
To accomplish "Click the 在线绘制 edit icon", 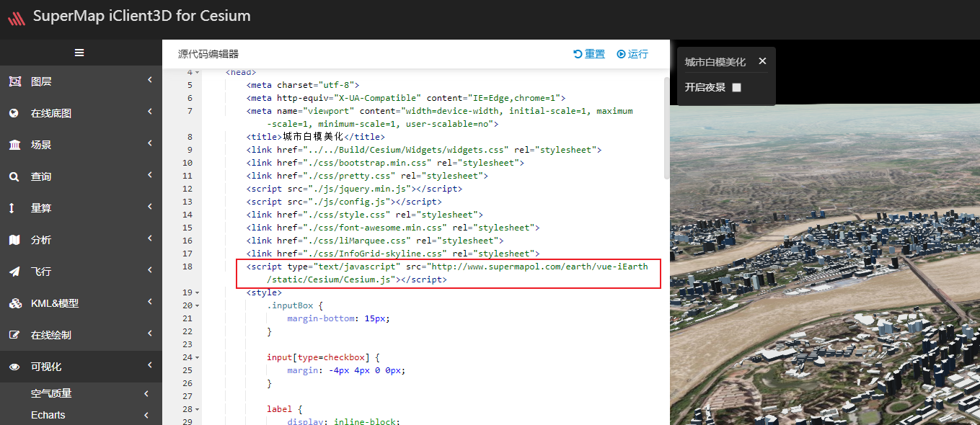I will point(14,335).
